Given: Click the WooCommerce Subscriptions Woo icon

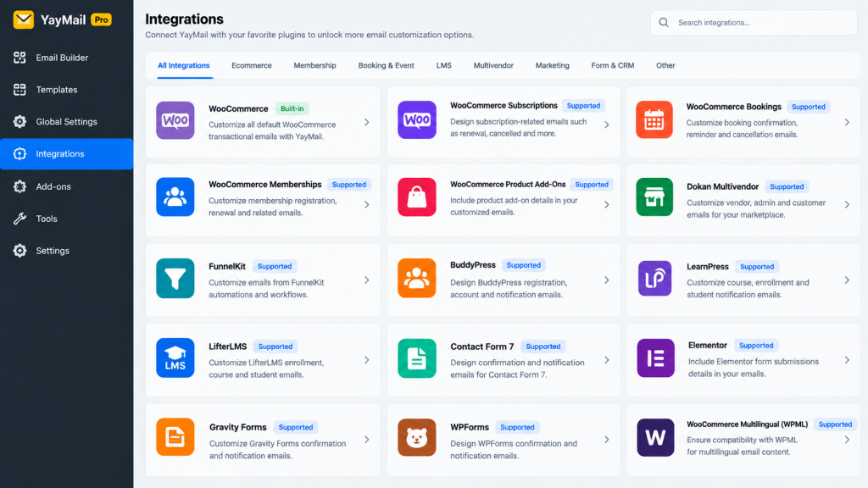Looking at the screenshot, I should [x=417, y=119].
